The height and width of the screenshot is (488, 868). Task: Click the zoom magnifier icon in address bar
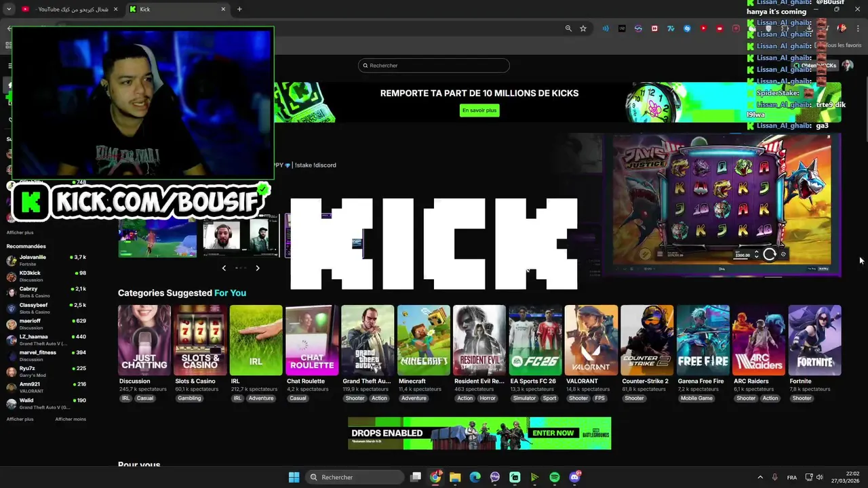[x=568, y=28]
